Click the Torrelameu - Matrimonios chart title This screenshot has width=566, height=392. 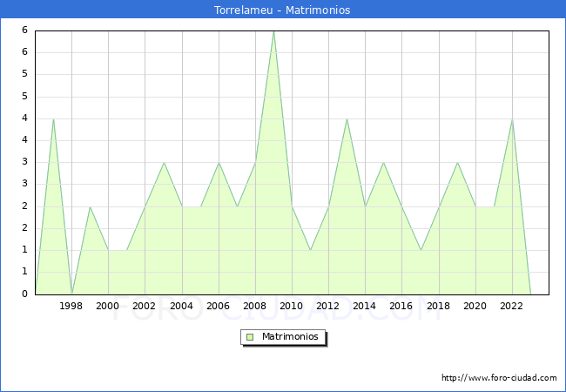[282, 10]
